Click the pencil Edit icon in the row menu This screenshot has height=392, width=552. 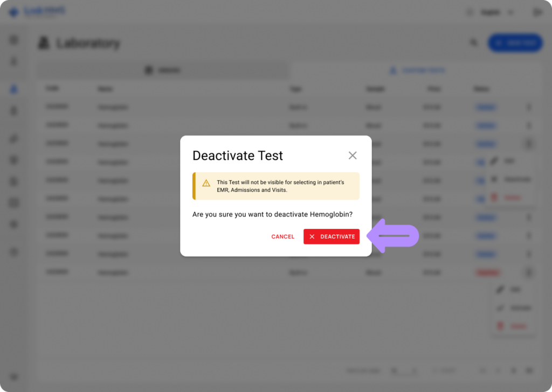pyautogui.click(x=494, y=160)
